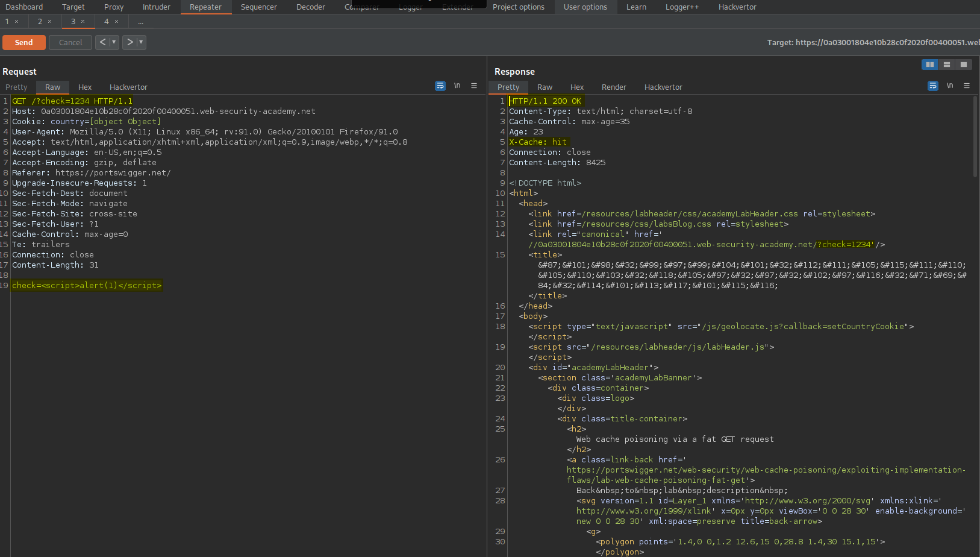Open Response Render tab
Screen dimensions: 980x557
[x=614, y=87]
